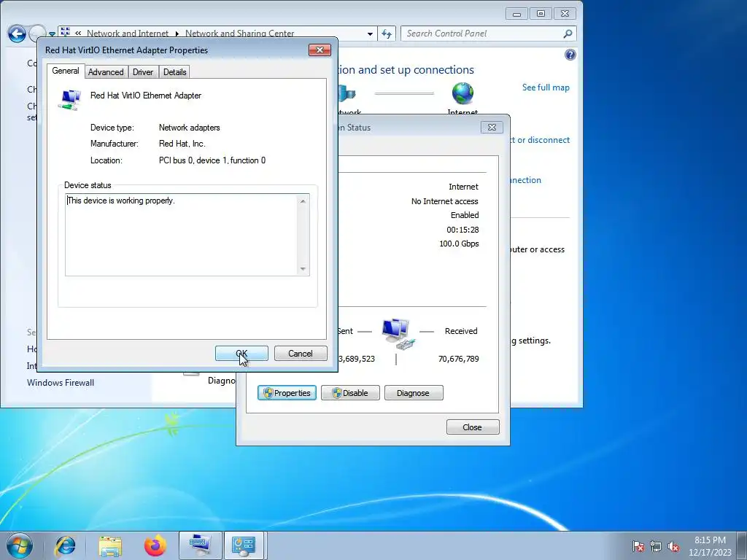Click the 'Internet' connectivity value in Status window

(x=463, y=187)
